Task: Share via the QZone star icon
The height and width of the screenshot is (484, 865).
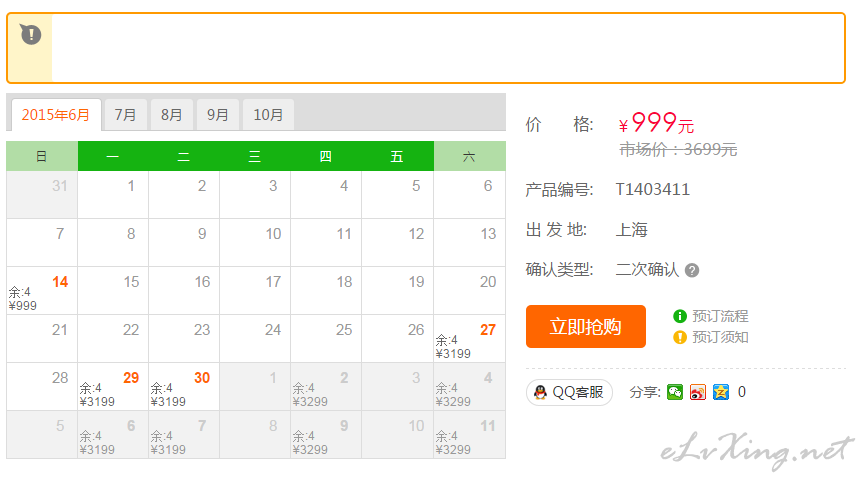Action: (x=720, y=392)
